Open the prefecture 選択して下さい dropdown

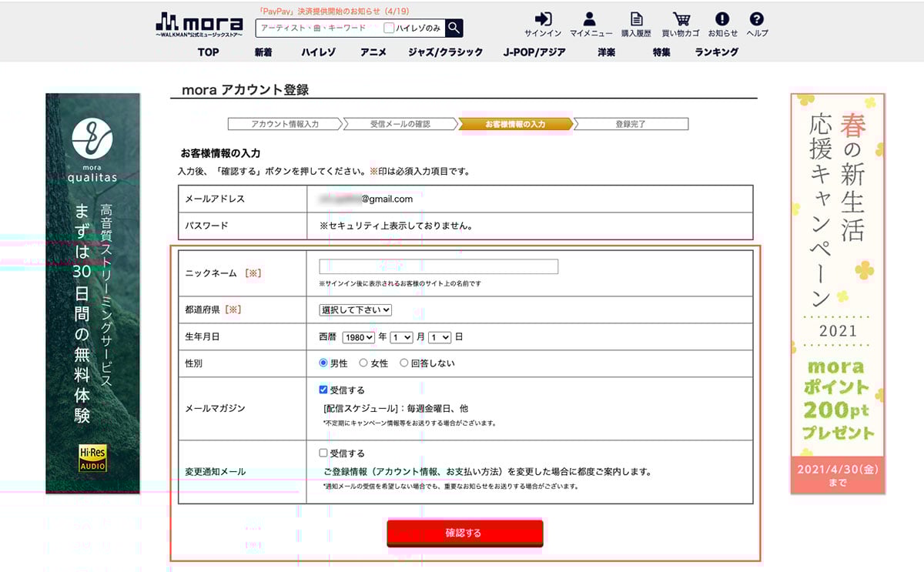coord(356,309)
